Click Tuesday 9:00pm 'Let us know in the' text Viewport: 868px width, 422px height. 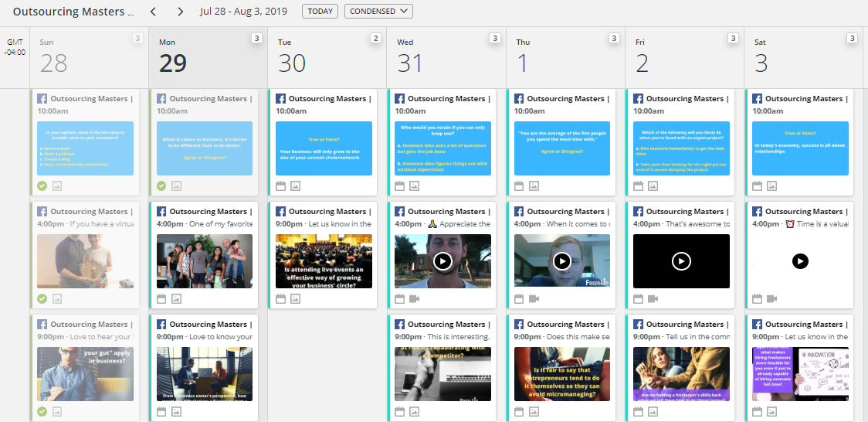pos(340,223)
